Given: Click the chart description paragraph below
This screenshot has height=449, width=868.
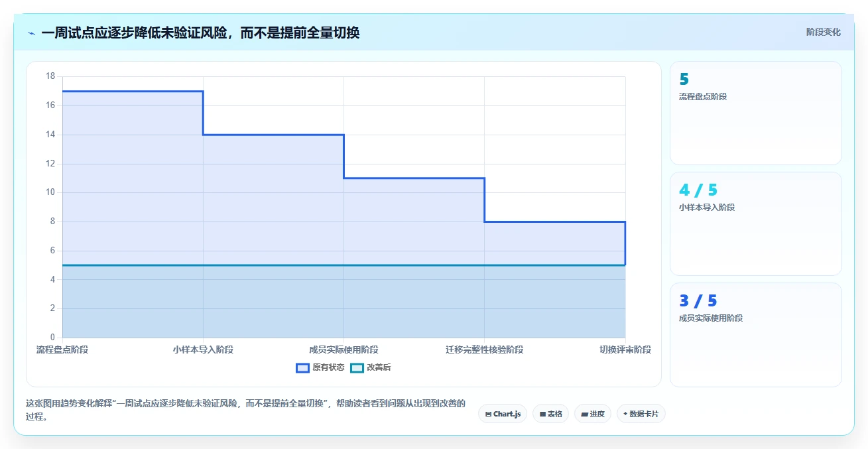Looking at the screenshot, I should click(246, 410).
